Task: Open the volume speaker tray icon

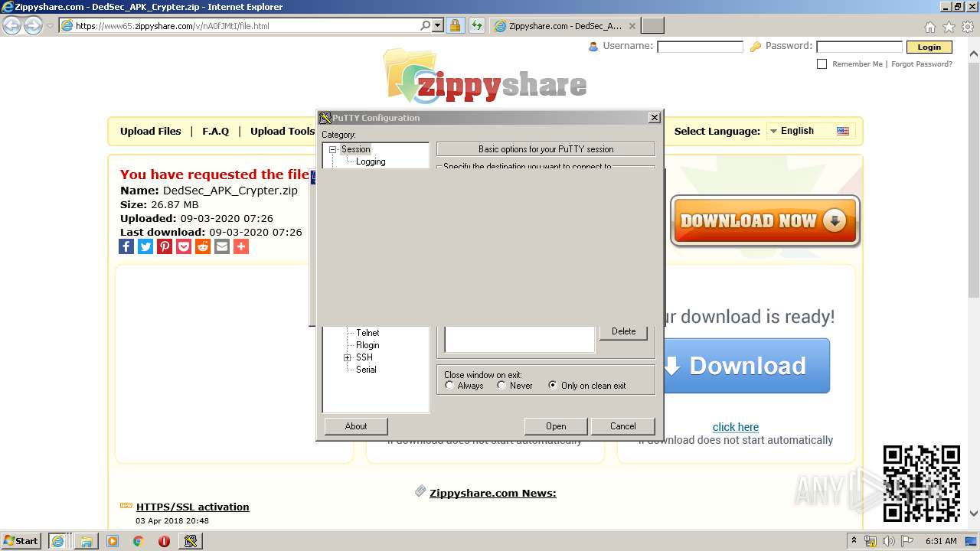Action: (x=888, y=541)
